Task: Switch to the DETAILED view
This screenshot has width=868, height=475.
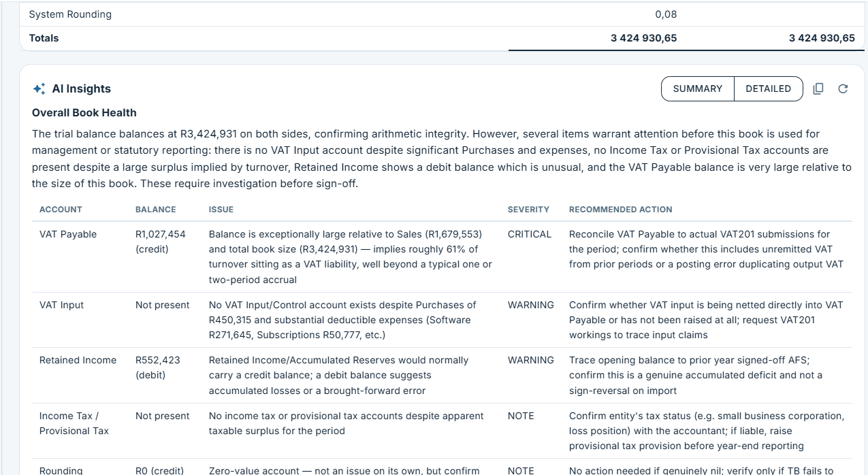Action: pyautogui.click(x=769, y=88)
